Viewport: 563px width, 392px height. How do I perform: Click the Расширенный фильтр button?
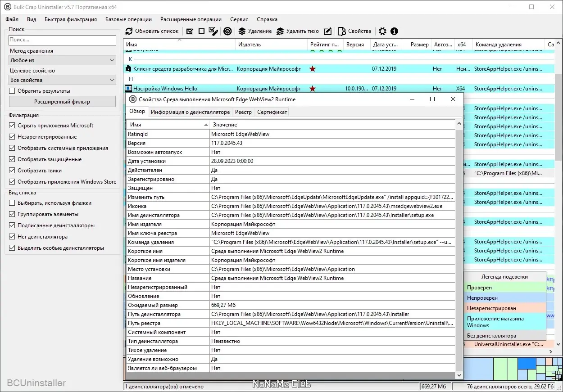tap(62, 102)
